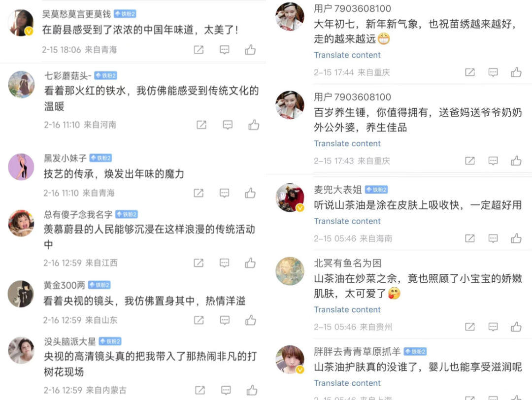Like the 总有傻子念我名字 comment
This screenshot has width=532, height=400.
click(250, 263)
